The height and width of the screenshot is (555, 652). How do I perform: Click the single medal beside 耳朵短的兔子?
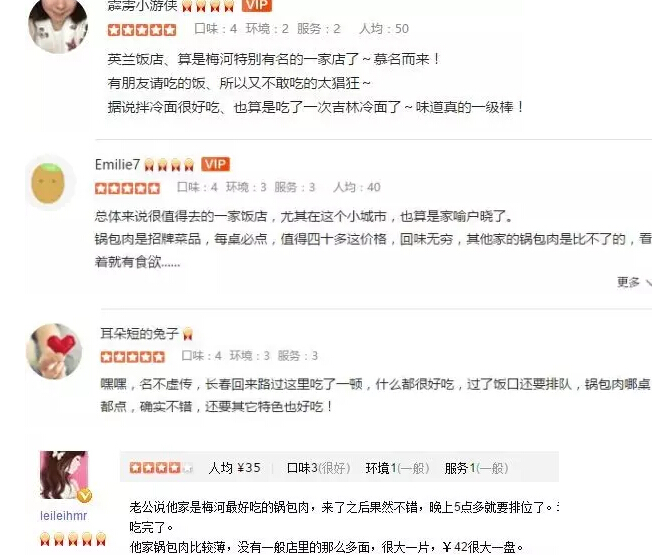click(x=188, y=334)
